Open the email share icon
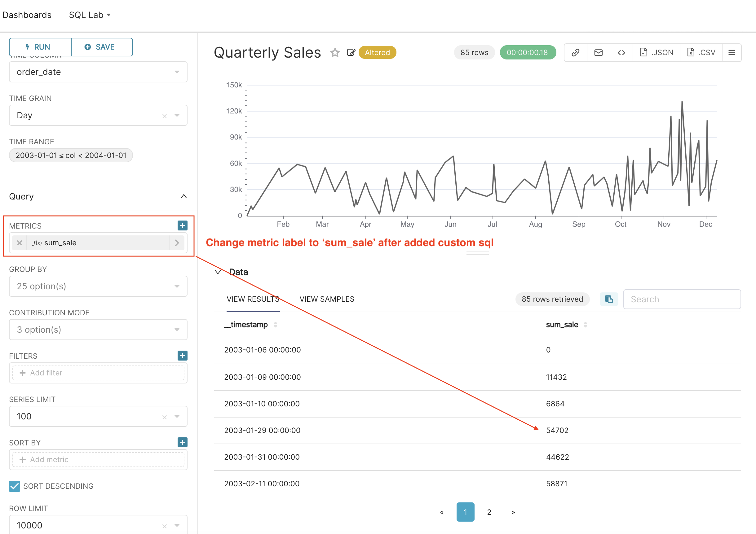756x534 pixels. [598, 52]
